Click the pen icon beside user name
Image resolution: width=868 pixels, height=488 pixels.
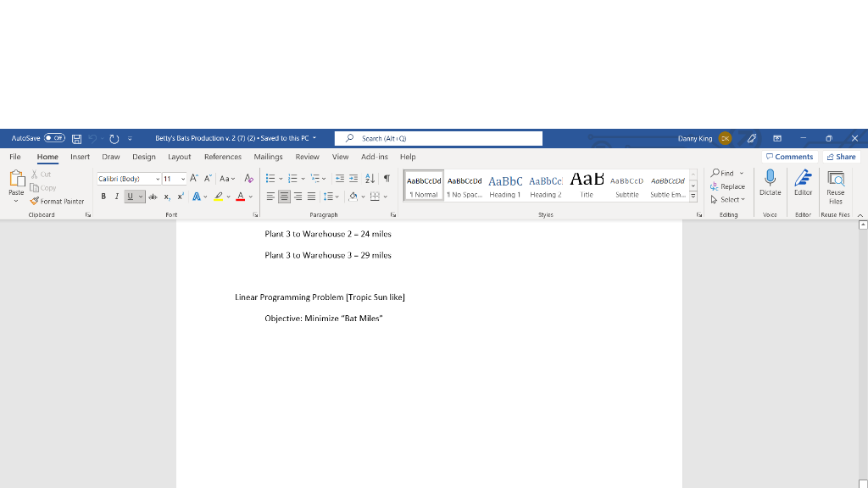752,138
